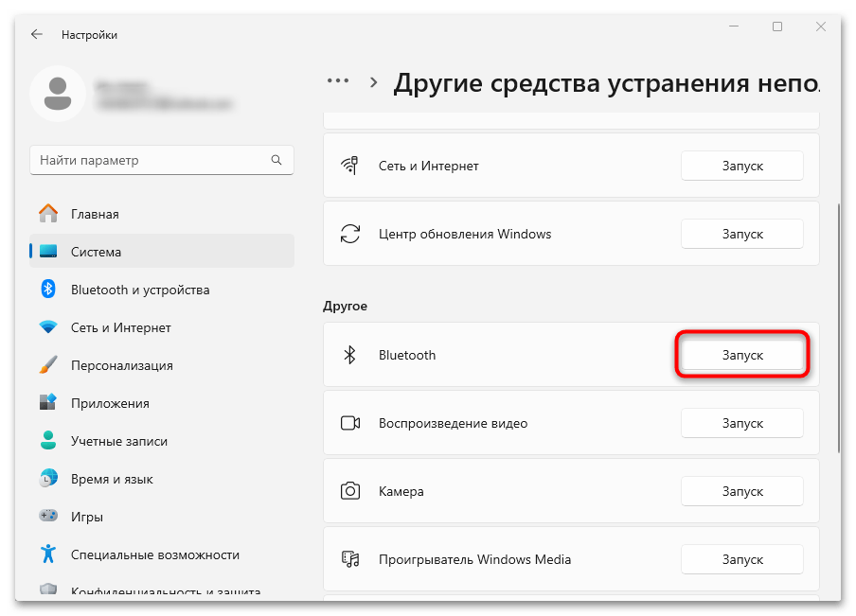Click Bluetooth troubleshooter row label
Viewport: 856px width, 616px height.
[407, 355]
